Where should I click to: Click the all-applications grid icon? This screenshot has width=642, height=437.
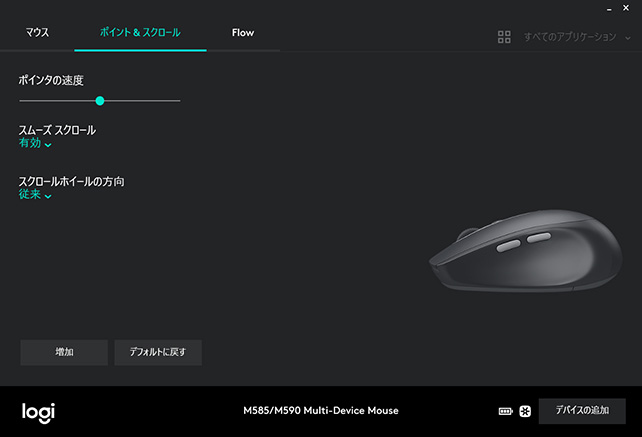(x=504, y=37)
